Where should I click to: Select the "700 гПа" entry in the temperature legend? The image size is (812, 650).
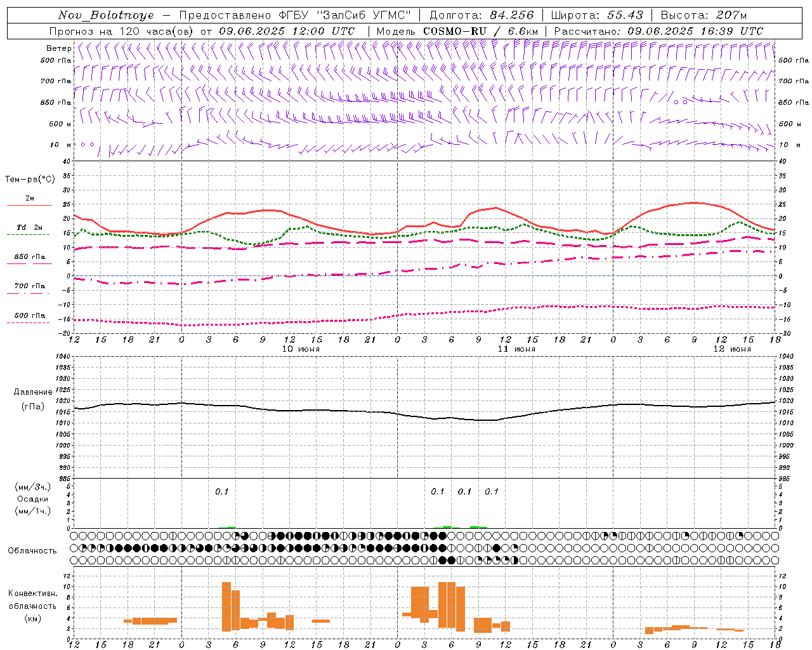30,286
